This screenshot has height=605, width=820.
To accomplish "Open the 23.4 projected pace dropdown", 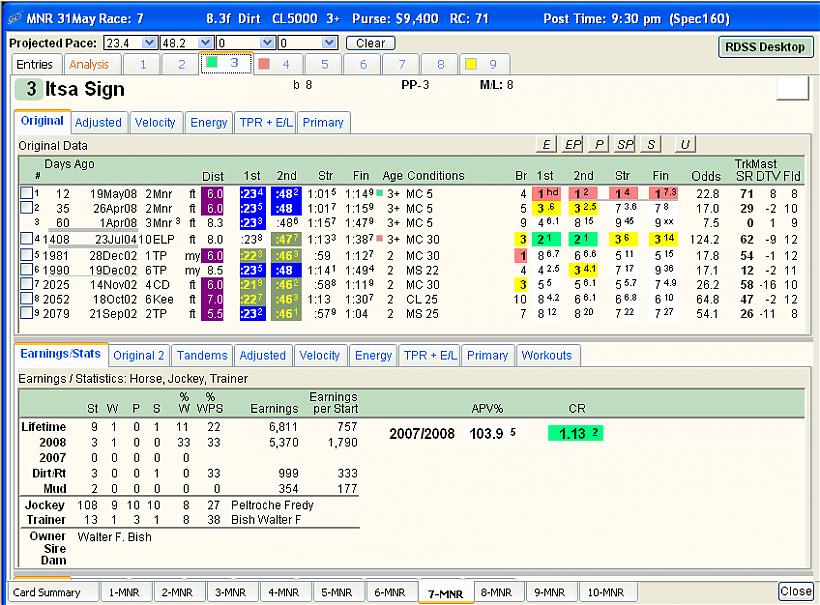I will click(x=150, y=43).
